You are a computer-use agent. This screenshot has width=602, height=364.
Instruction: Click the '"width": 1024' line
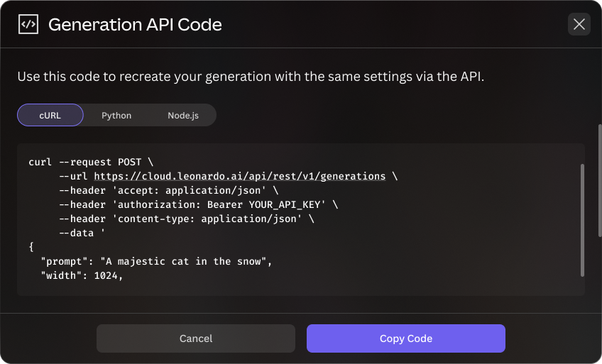[x=82, y=275]
